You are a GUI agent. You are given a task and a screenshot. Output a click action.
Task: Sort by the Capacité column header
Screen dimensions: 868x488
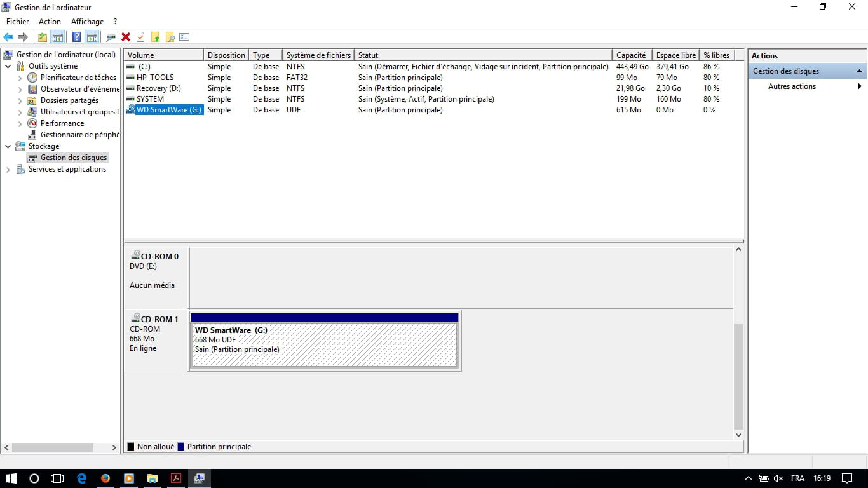click(632, 55)
